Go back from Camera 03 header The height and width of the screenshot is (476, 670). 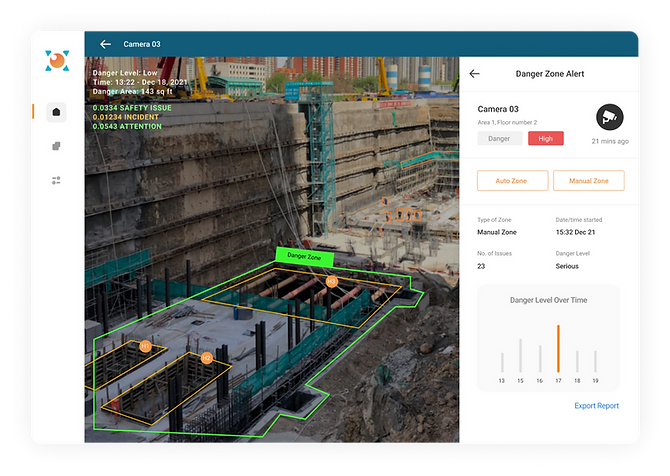[106, 44]
